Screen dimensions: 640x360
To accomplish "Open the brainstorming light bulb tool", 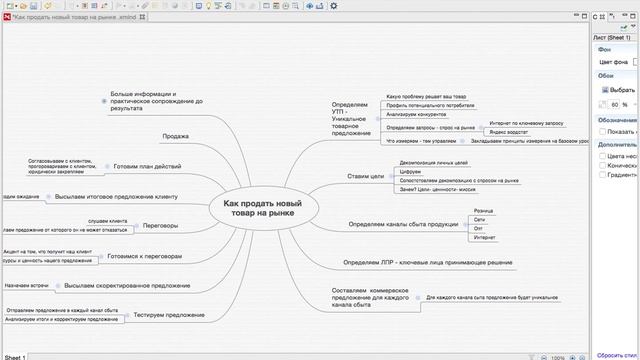I will [x=209, y=6].
